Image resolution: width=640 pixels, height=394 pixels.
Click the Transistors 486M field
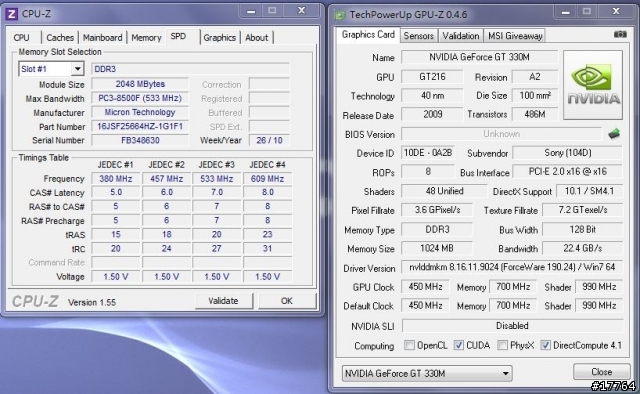click(535, 114)
